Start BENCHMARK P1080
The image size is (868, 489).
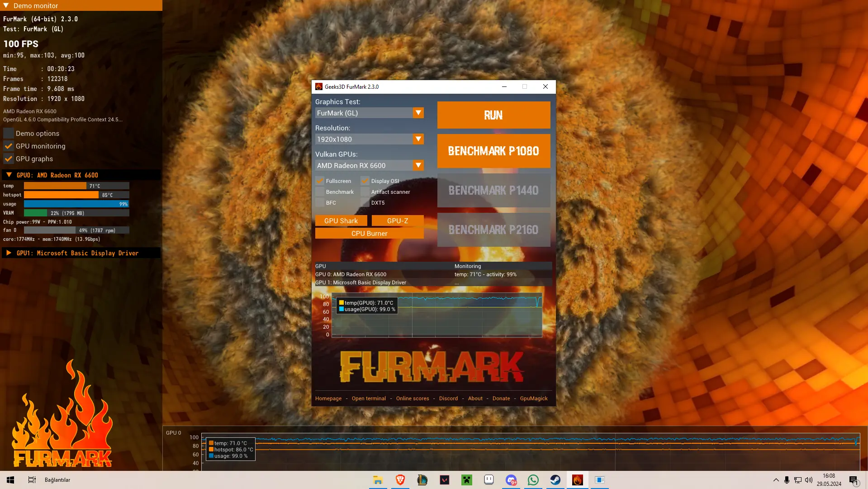pyautogui.click(x=493, y=151)
